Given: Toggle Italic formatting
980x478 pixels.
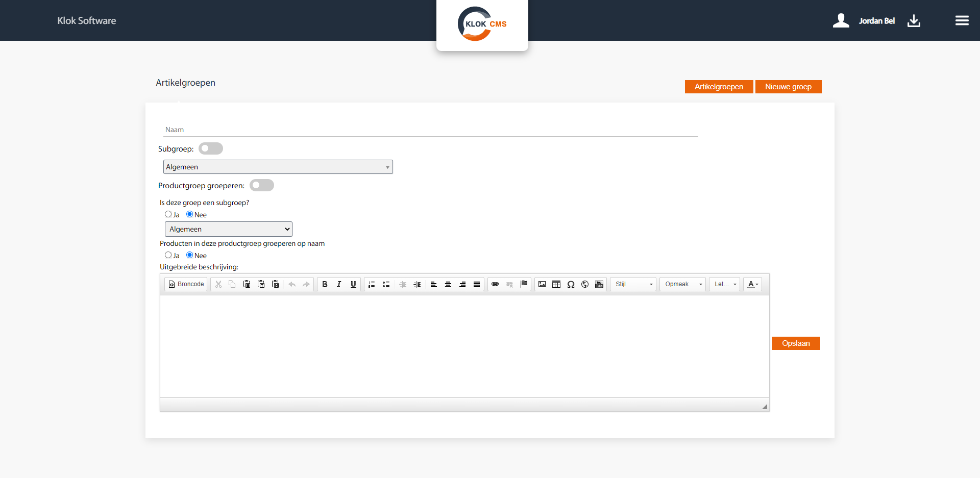Looking at the screenshot, I should point(339,284).
